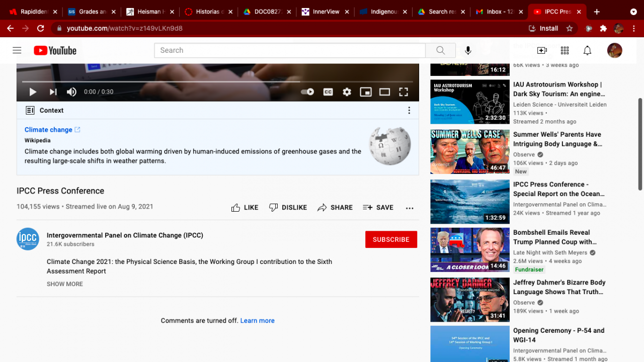Dislike the video
The height and width of the screenshot is (362, 644).
point(288,208)
